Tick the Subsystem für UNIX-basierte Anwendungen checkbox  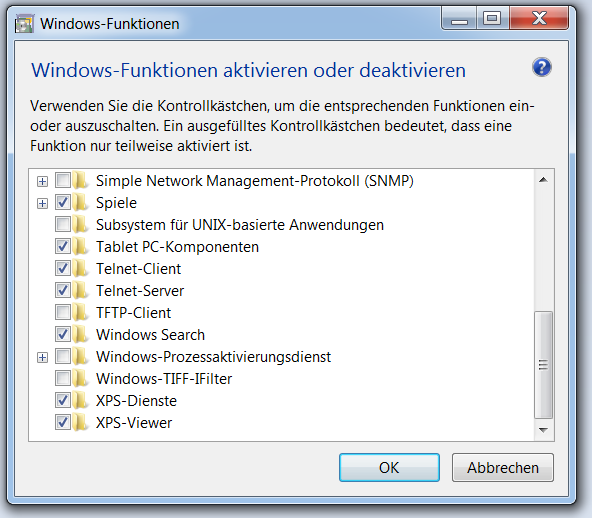[63, 225]
